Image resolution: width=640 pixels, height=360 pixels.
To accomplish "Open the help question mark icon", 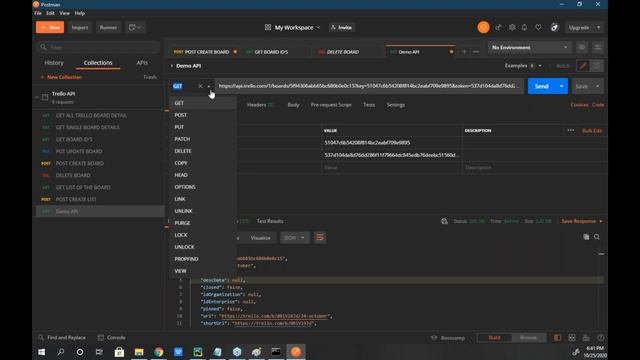I will tap(600, 338).
